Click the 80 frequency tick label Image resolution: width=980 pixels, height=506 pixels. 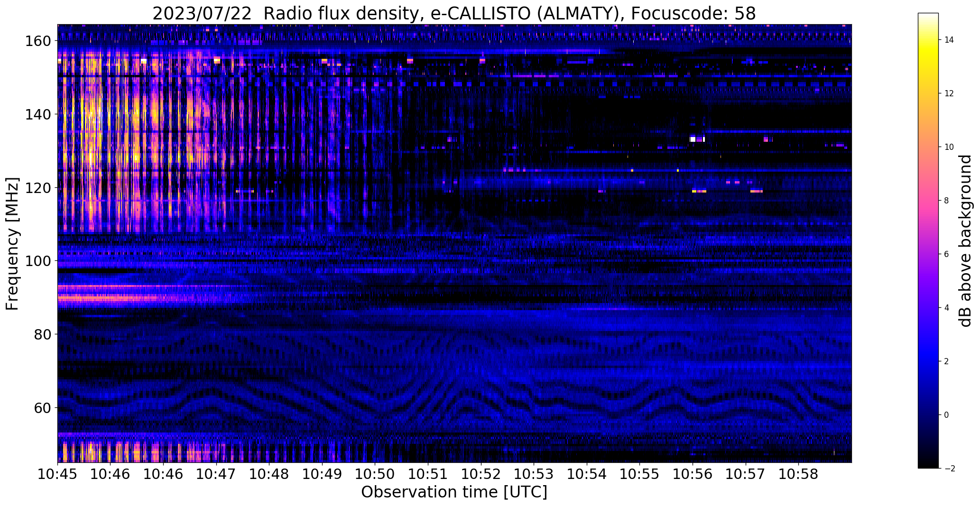42,334
